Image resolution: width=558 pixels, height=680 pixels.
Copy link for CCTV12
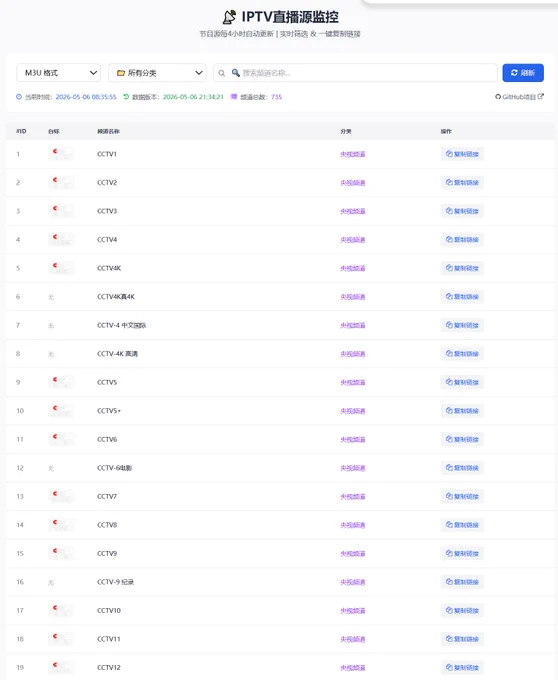(x=462, y=667)
